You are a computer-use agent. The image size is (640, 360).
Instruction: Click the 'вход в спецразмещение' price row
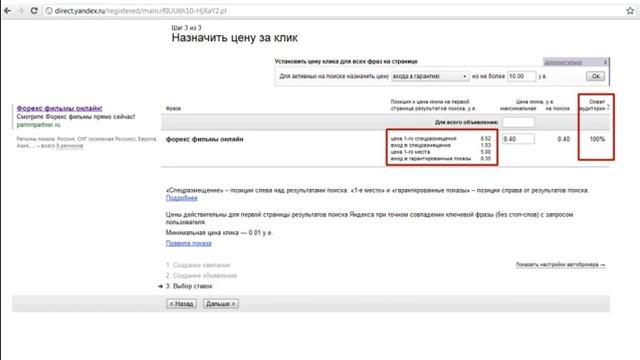coord(441,145)
